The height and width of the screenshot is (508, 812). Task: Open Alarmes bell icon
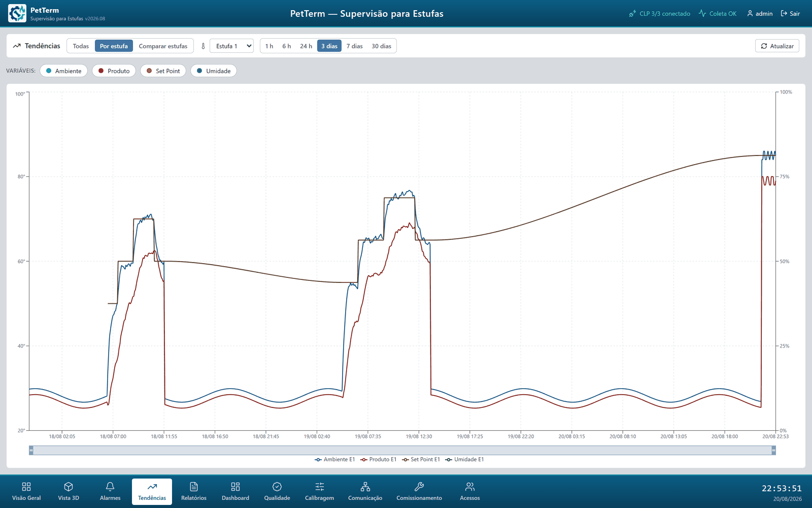coord(110,487)
